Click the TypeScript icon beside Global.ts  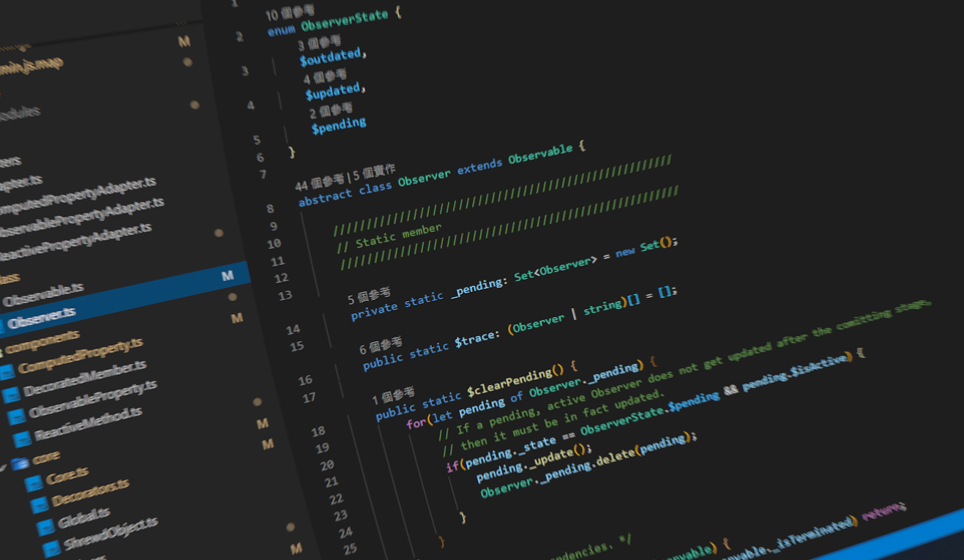point(45,526)
